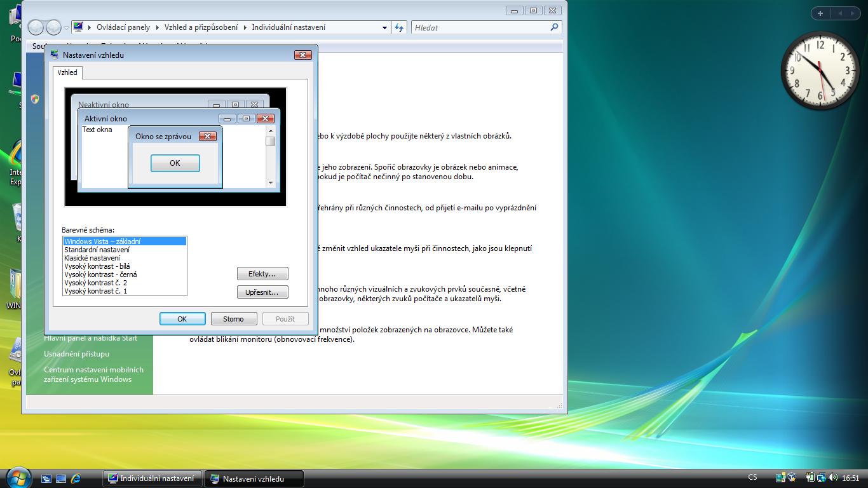
Task: Open the arrow before Ovládací panely breadcrumb
Action: tap(90, 28)
